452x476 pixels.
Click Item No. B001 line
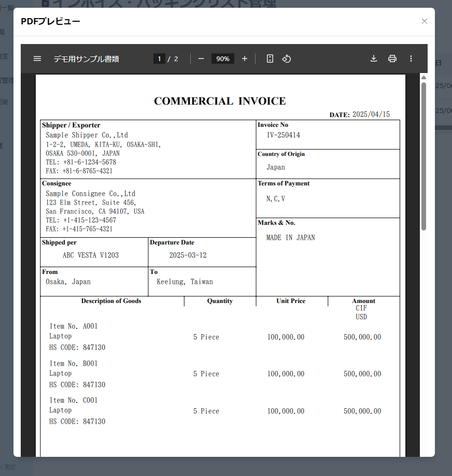pyautogui.click(x=73, y=364)
